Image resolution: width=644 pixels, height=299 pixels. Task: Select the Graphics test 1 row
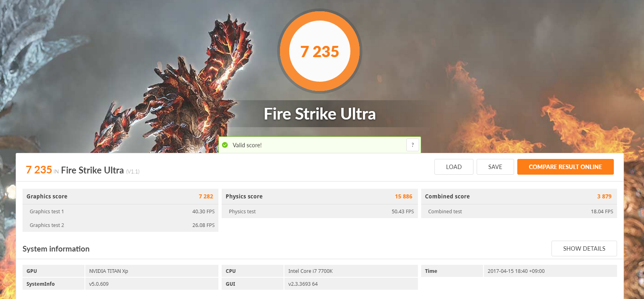[120, 211]
